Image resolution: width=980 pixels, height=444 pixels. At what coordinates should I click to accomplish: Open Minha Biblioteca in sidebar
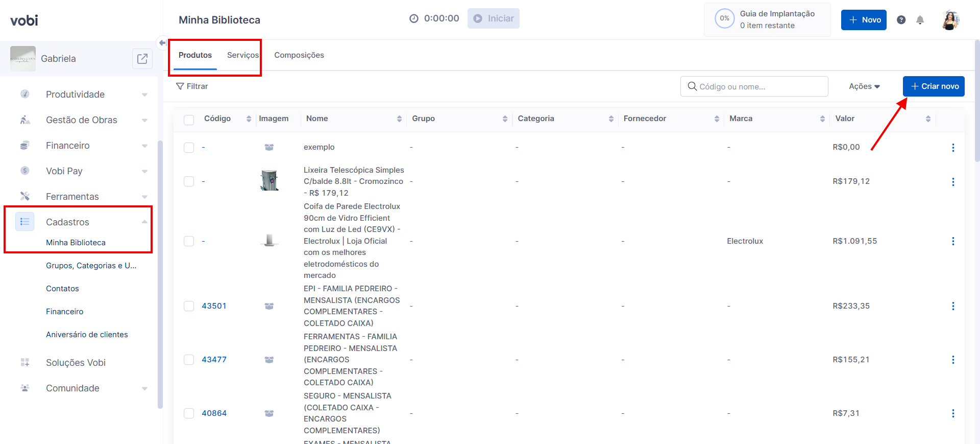pos(76,243)
